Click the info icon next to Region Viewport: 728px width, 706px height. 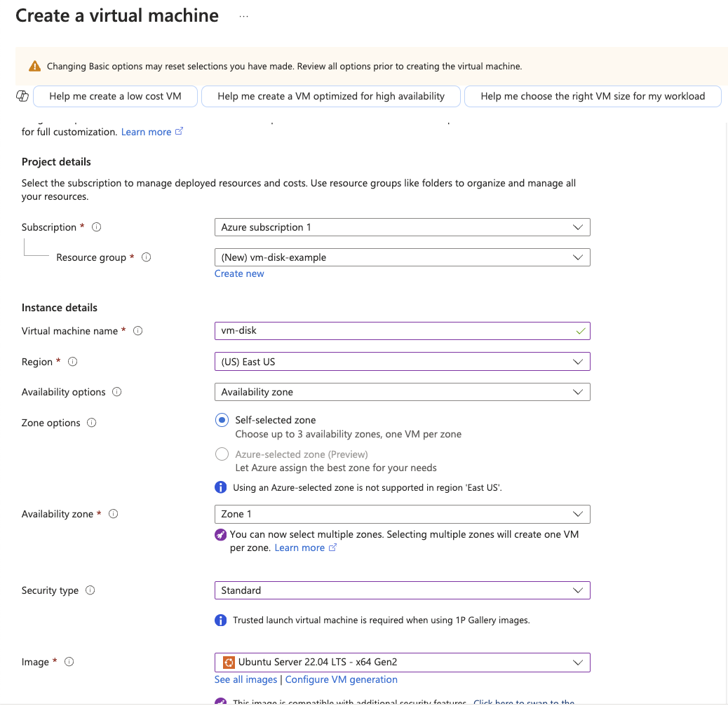click(x=72, y=362)
